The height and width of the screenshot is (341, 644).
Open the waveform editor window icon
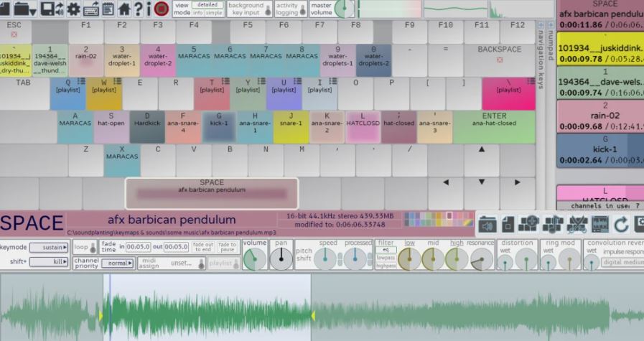tap(600, 225)
